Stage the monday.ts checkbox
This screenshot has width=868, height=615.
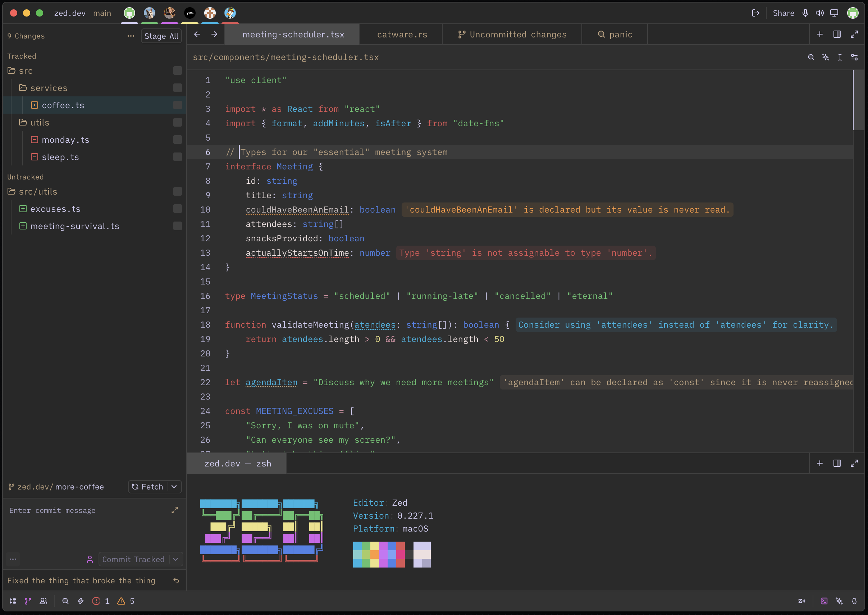coord(178,140)
